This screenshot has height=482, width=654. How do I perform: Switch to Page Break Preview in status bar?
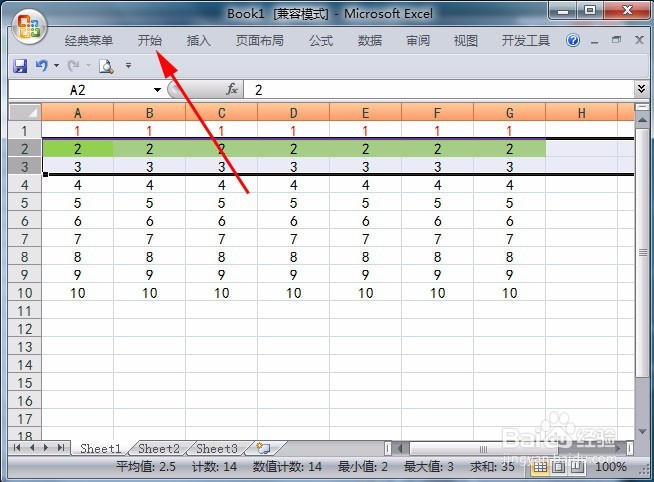tap(577, 467)
